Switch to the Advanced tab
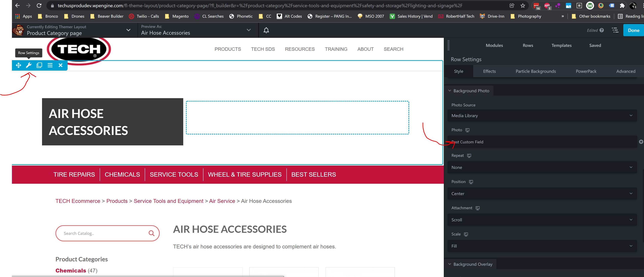644x277 pixels. 626,71
